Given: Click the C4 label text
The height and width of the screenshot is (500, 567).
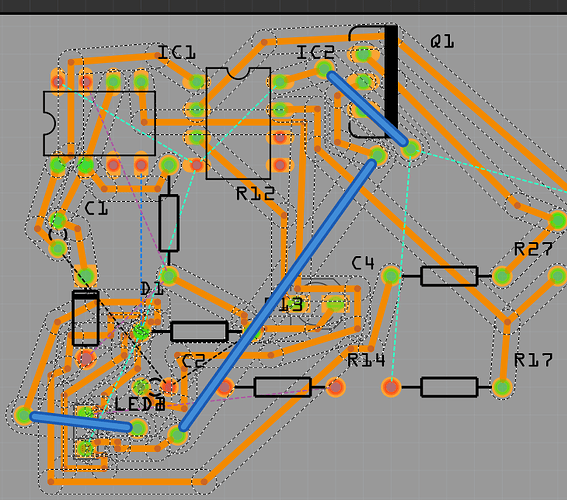Looking at the screenshot, I should [x=363, y=263].
